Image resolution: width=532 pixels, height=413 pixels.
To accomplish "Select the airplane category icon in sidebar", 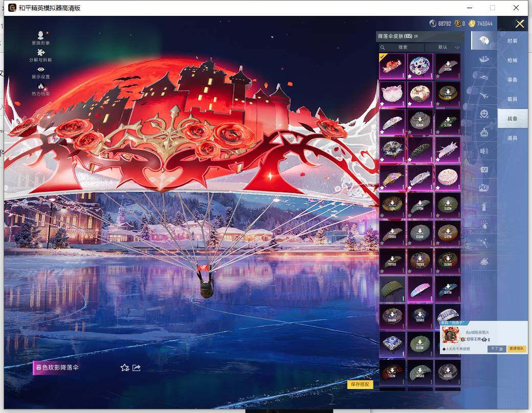I will coord(484,96).
